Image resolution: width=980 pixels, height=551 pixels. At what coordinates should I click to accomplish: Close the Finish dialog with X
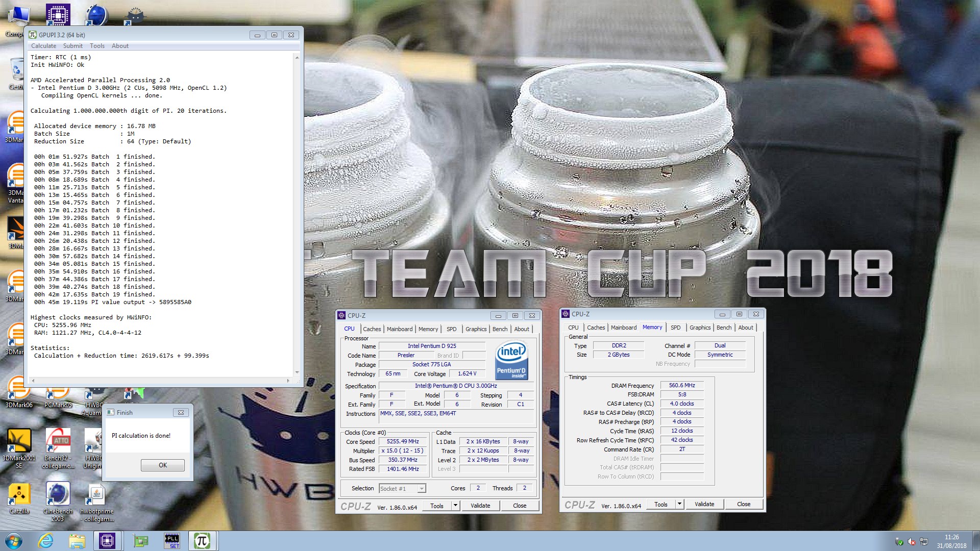181,412
